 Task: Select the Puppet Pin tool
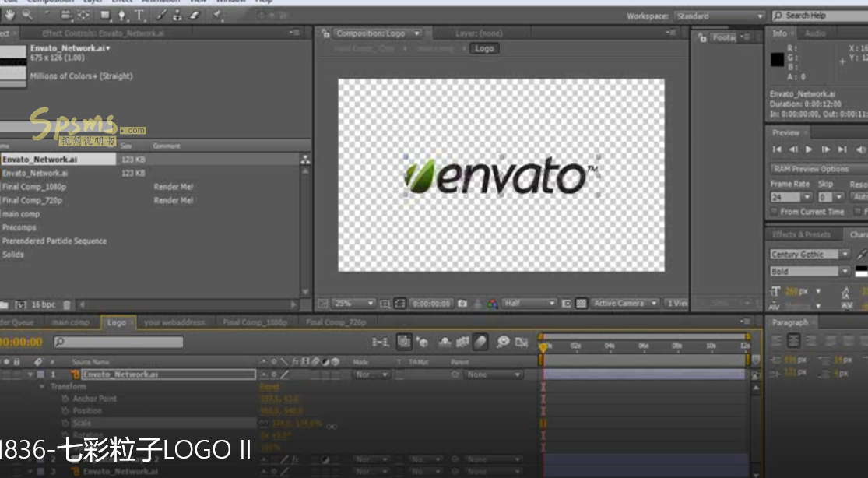(217, 16)
